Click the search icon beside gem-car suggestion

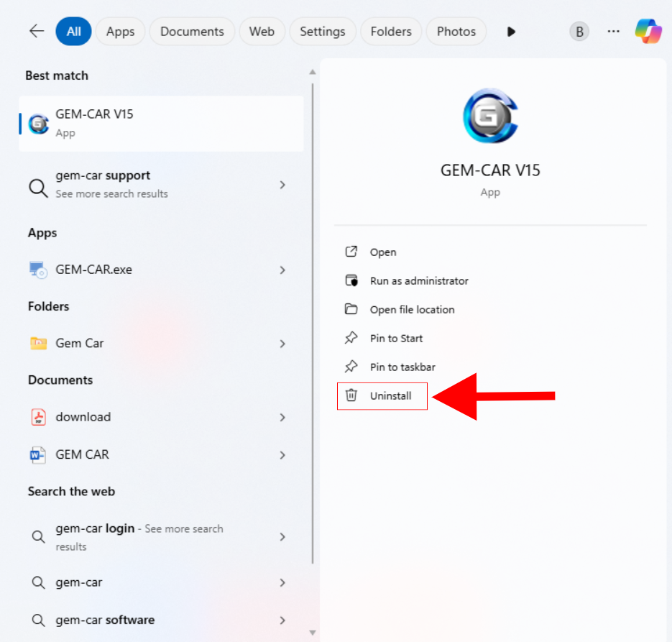click(x=38, y=582)
